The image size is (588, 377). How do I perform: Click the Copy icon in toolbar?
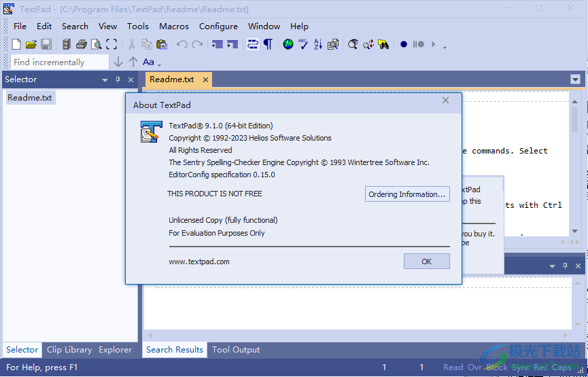click(147, 44)
